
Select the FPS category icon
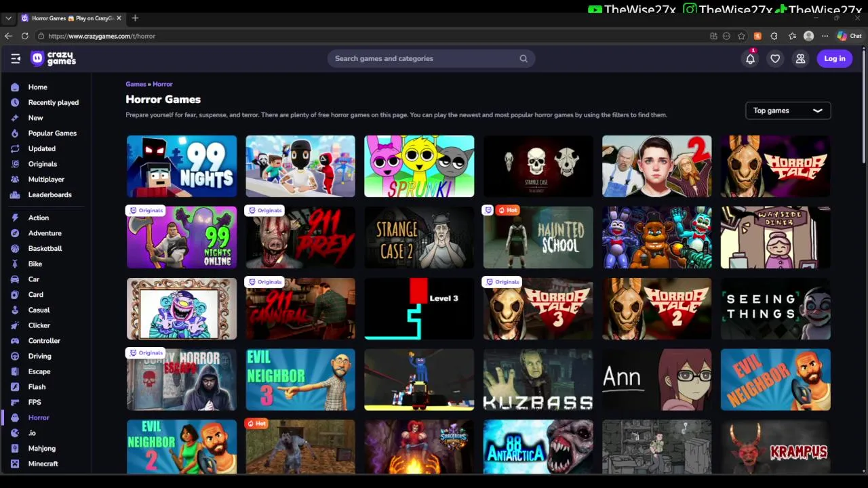15,402
